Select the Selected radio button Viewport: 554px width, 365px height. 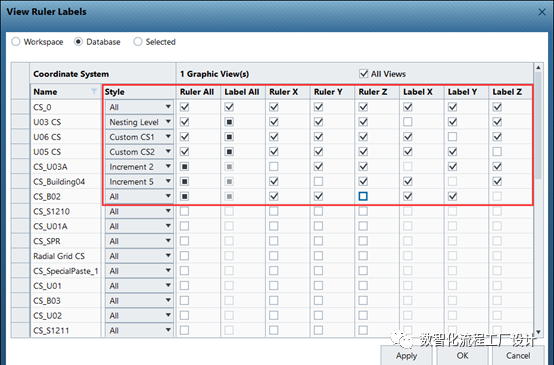(x=138, y=42)
